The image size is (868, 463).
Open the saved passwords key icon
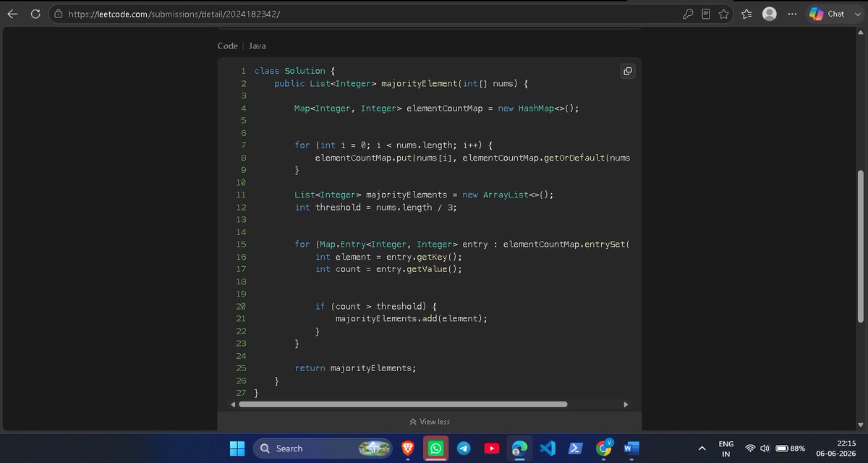pyautogui.click(x=688, y=14)
